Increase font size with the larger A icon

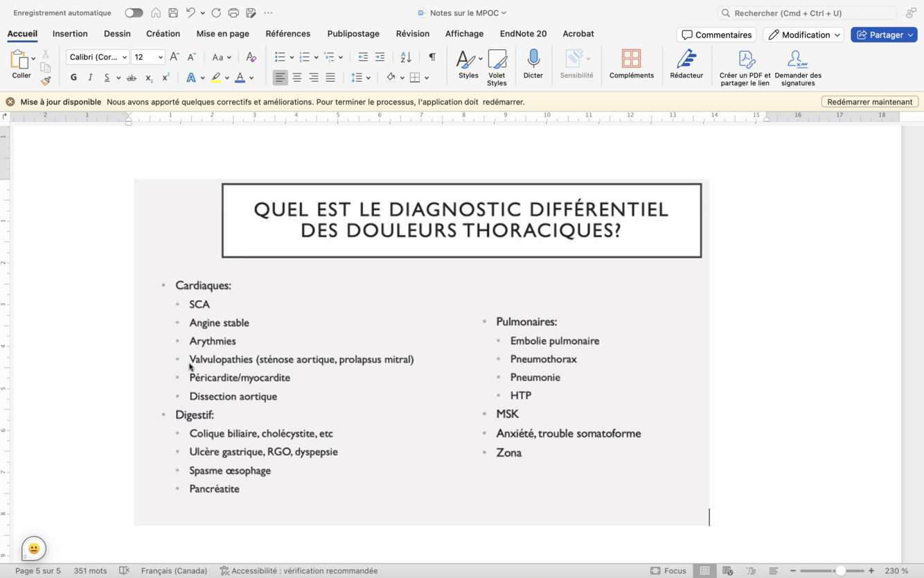(x=175, y=57)
